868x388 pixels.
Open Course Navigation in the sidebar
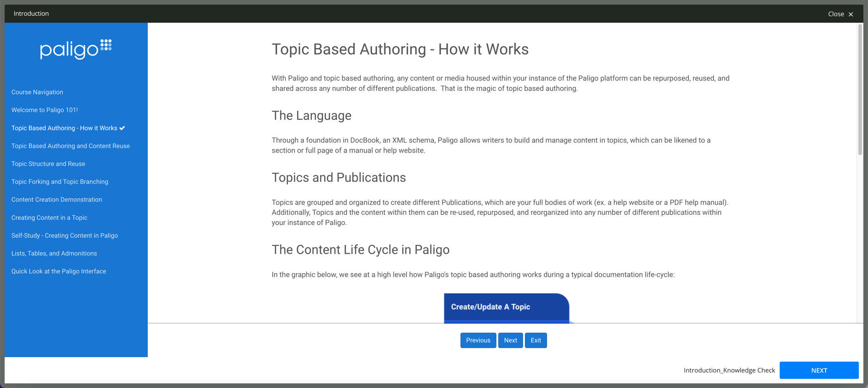(x=37, y=92)
